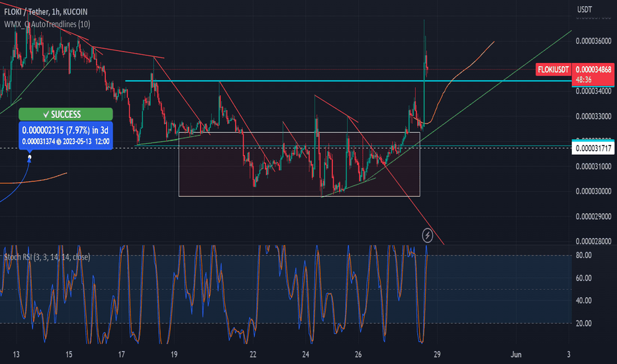Click the 60.00 Stoch RSI scale label

[x=583, y=278]
